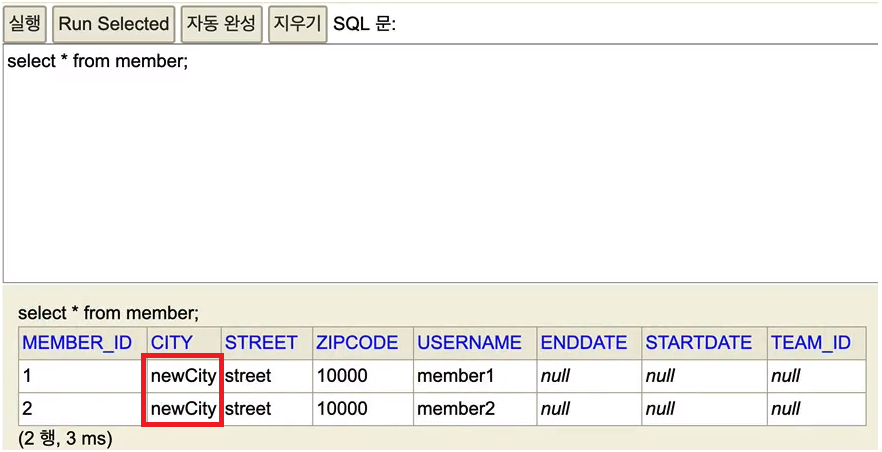
Task: Click the CITY column header
Action: [184, 343]
